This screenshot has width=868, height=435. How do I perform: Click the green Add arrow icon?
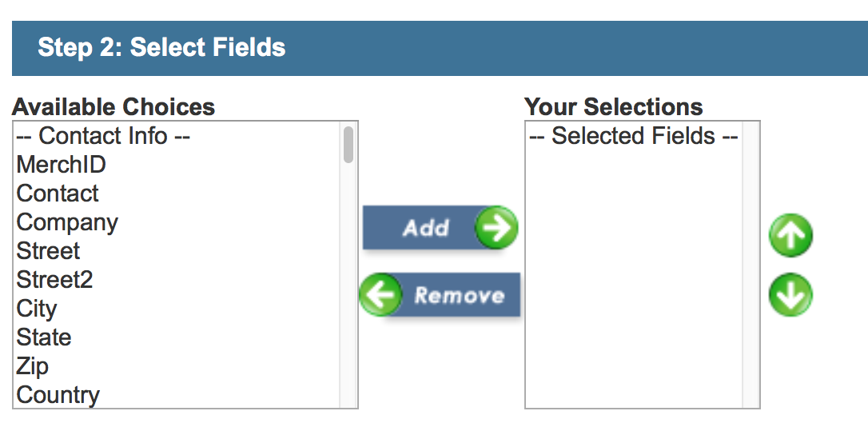click(496, 229)
